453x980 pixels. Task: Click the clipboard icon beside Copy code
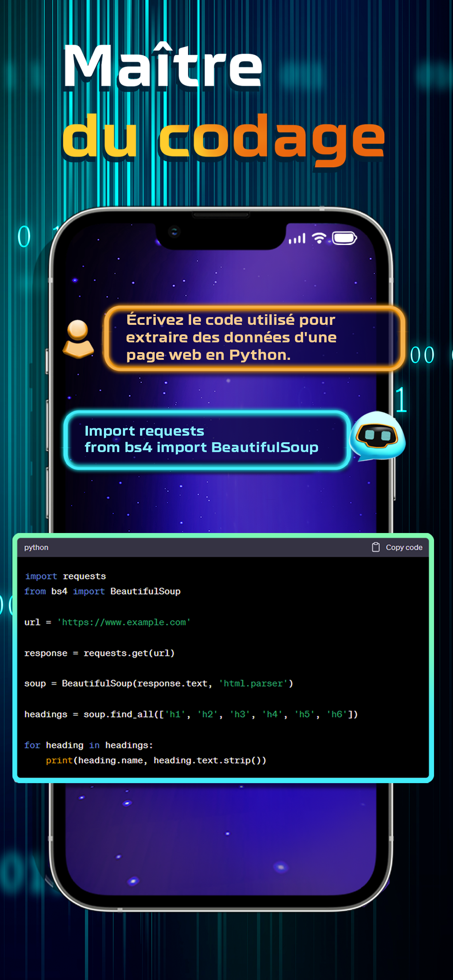tap(375, 547)
